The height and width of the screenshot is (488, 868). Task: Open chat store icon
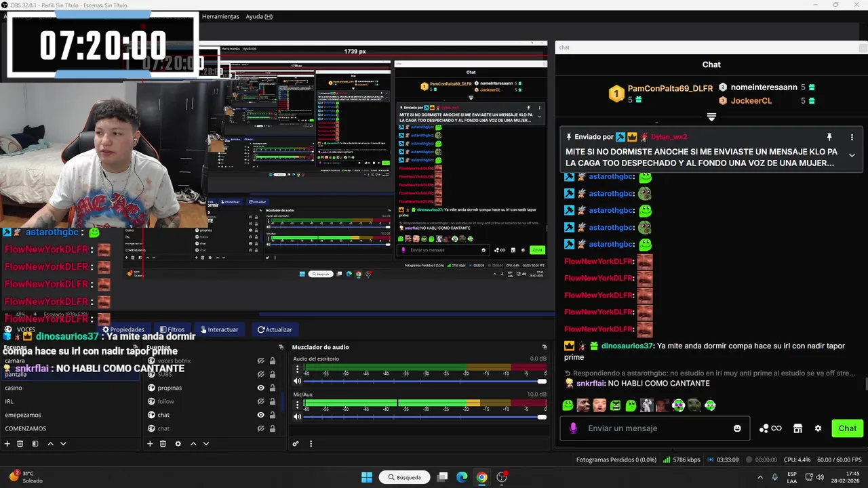(x=797, y=428)
